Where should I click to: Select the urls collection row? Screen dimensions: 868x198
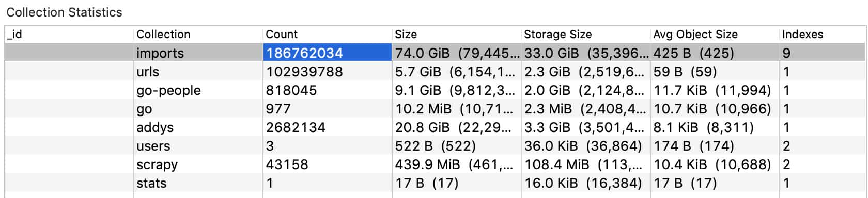click(x=435, y=71)
